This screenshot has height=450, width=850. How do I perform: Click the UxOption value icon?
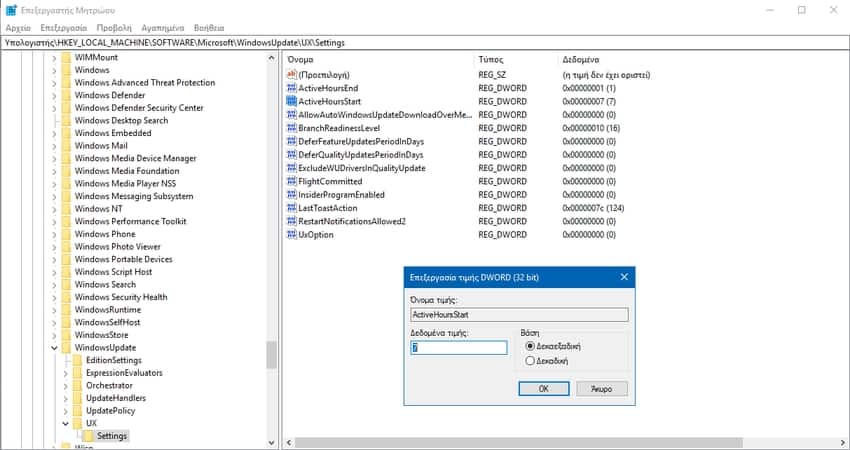pyautogui.click(x=292, y=235)
